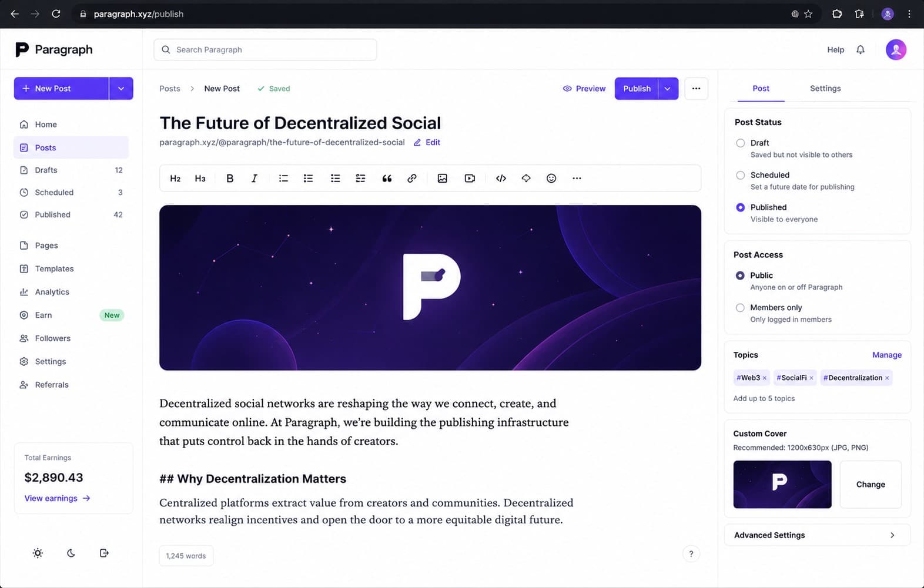Switch to the Settings tab
The width and height of the screenshot is (924, 588).
pos(825,89)
